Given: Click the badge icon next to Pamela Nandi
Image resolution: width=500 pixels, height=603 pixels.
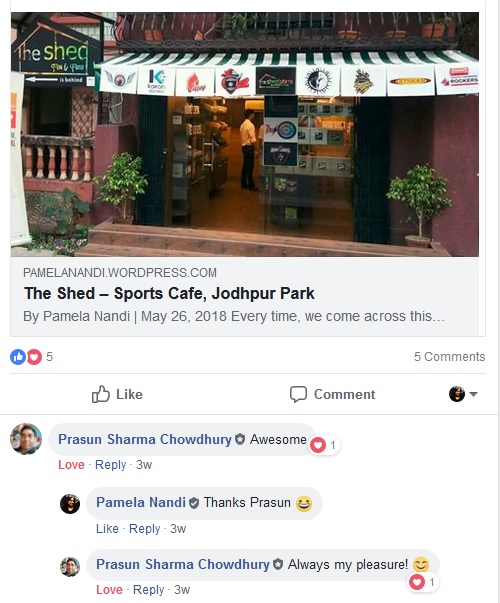Looking at the screenshot, I should [194, 503].
